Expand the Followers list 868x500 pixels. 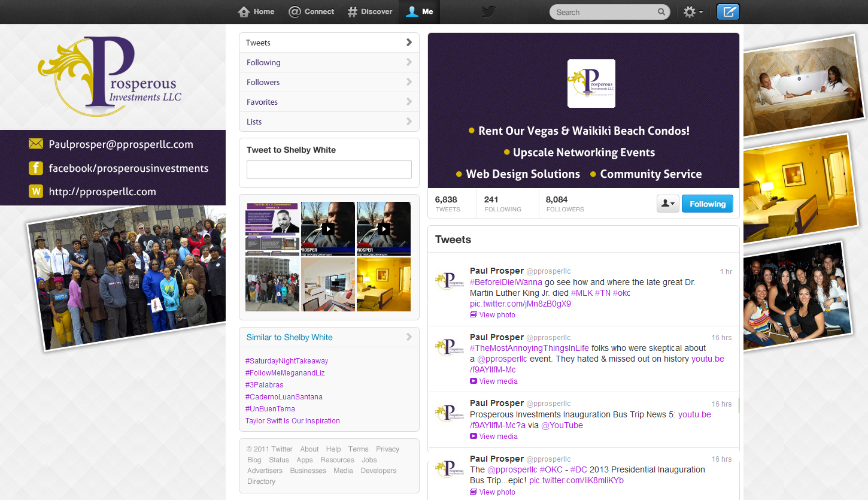(329, 82)
